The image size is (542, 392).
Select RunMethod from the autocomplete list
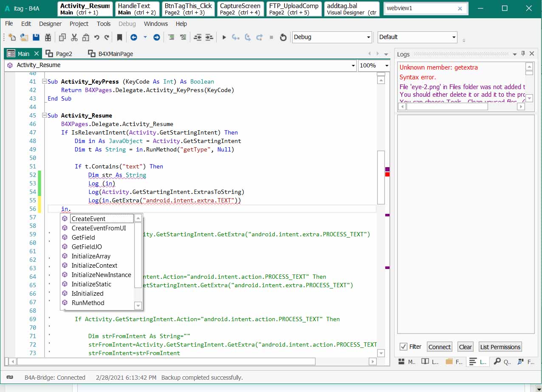88,302
